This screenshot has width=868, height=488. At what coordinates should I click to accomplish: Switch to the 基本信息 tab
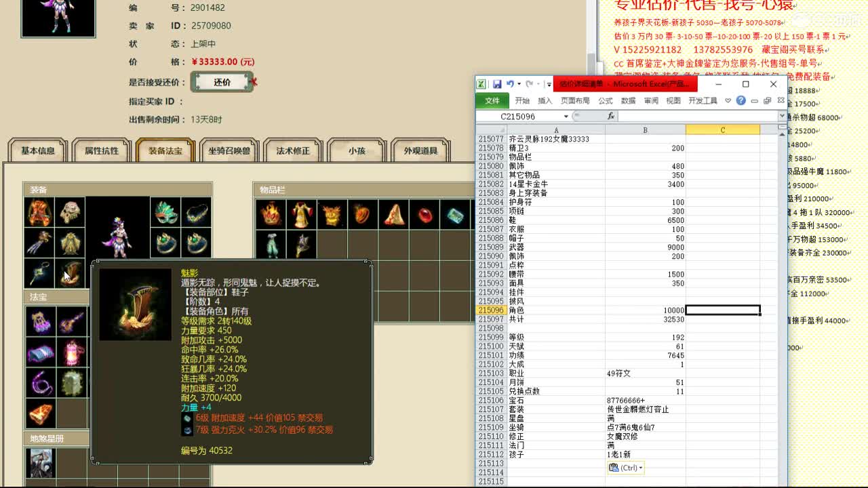[38, 151]
